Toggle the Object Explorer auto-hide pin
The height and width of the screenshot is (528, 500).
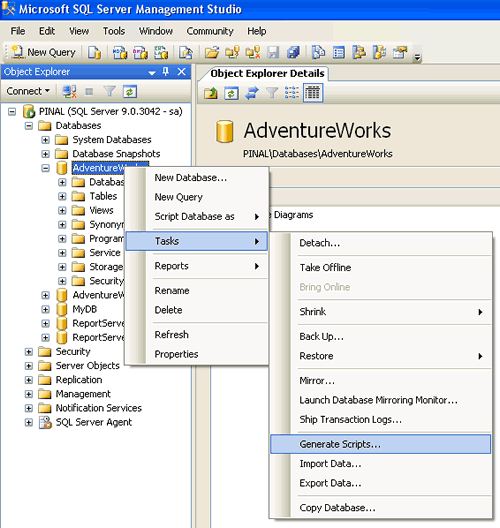click(x=166, y=71)
